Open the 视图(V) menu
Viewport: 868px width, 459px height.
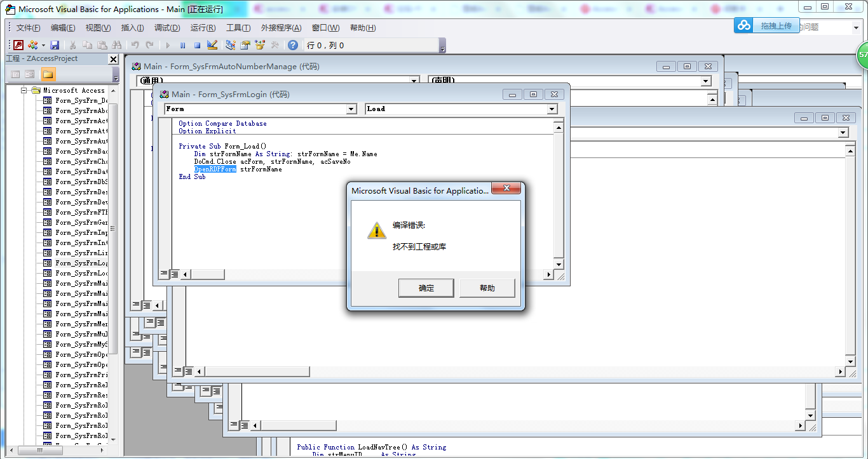coord(98,27)
